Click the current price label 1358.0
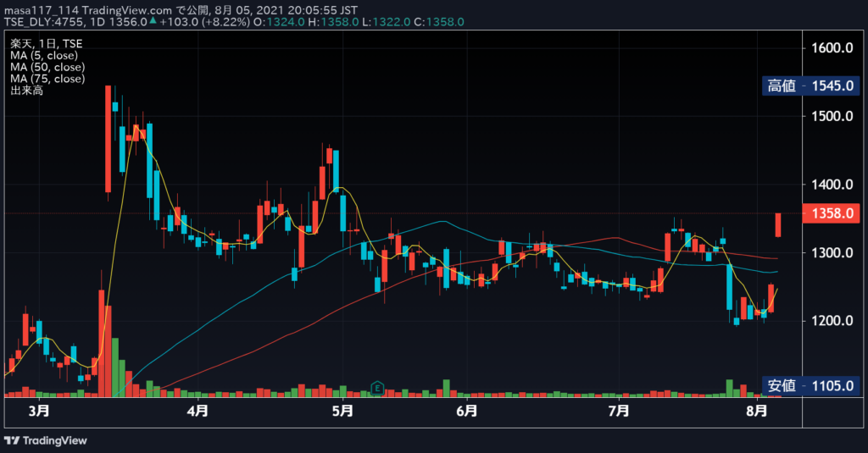This screenshot has height=453, width=868. pos(832,213)
